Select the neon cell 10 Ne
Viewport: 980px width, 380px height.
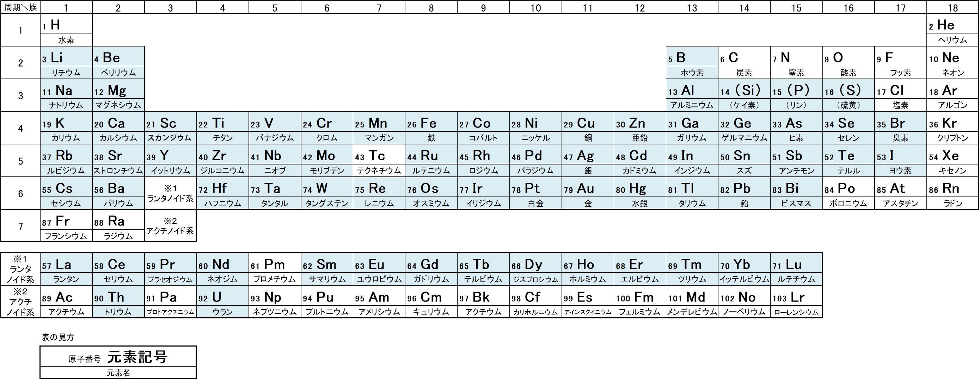point(953,63)
